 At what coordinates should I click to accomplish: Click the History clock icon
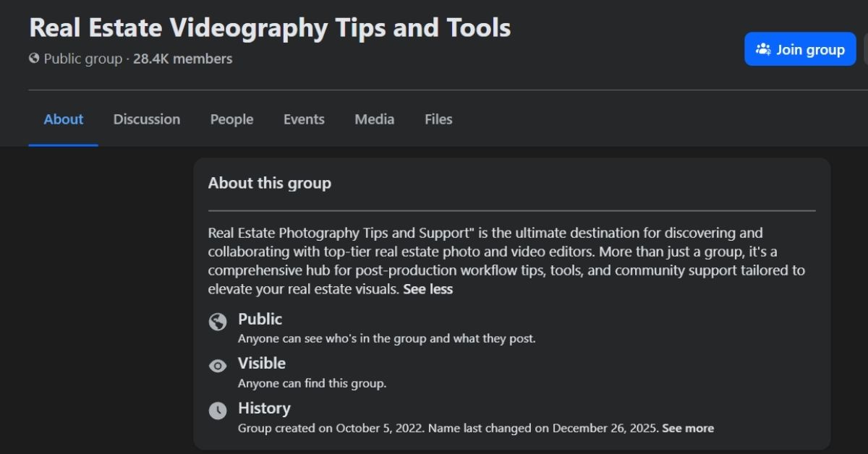pyautogui.click(x=218, y=411)
